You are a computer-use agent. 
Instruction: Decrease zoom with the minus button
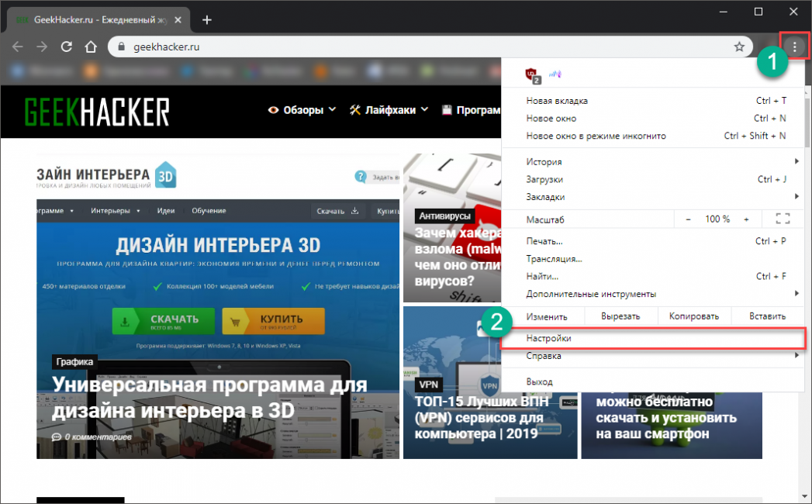coord(688,219)
